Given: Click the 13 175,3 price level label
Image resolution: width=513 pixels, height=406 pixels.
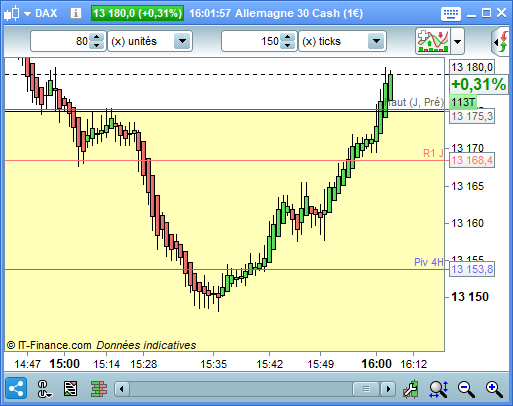Looking at the screenshot, I should (472, 116).
